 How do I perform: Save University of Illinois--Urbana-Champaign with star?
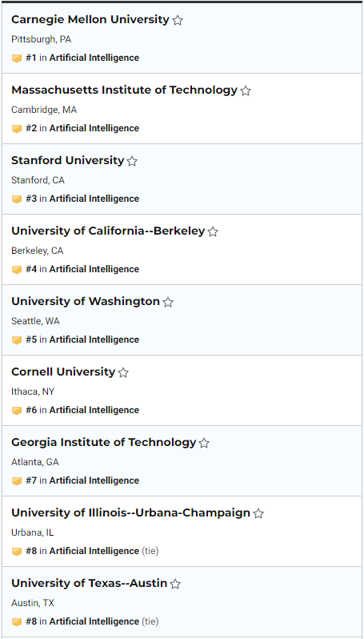click(258, 514)
